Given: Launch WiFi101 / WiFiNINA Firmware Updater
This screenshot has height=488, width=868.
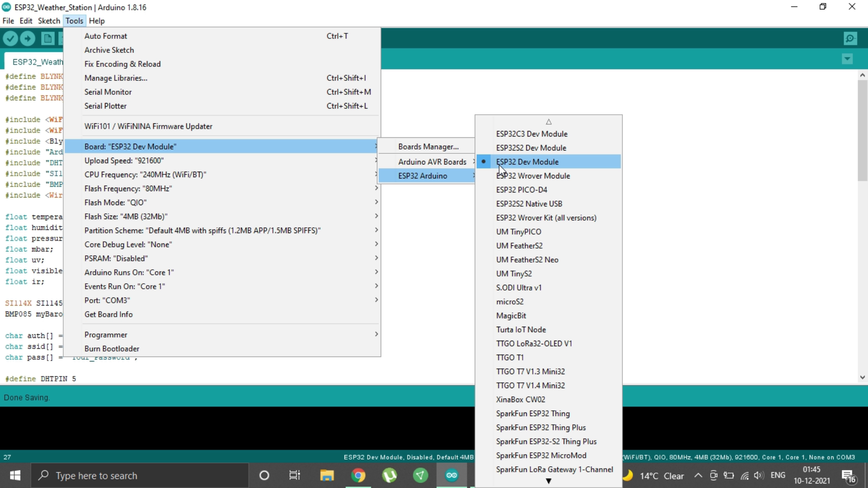Looking at the screenshot, I should (x=222, y=127).
